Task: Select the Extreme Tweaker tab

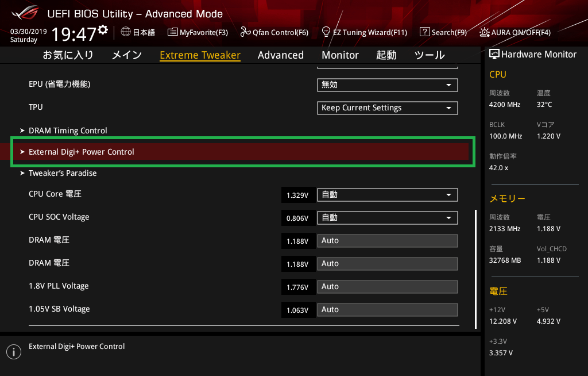Action: tap(200, 55)
